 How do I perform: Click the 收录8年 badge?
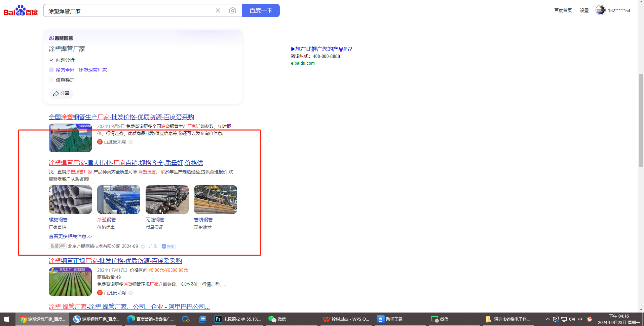coord(58,246)
